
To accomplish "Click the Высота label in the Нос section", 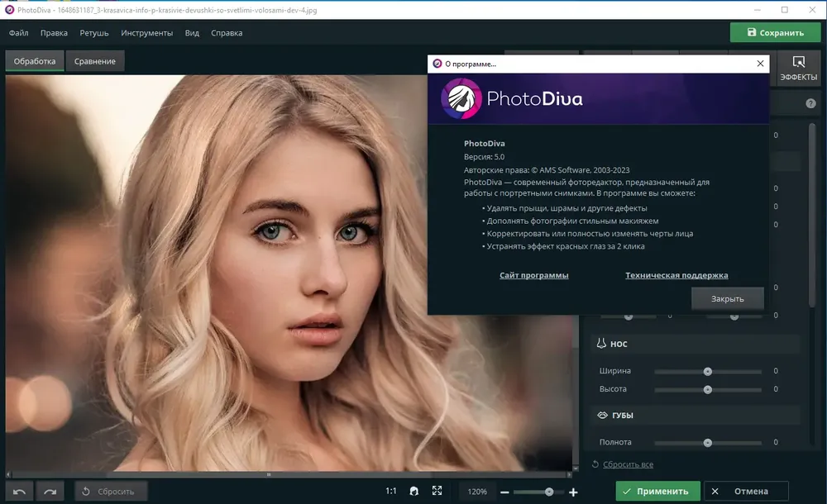I will pyautogui.click(x=613, y=388).
